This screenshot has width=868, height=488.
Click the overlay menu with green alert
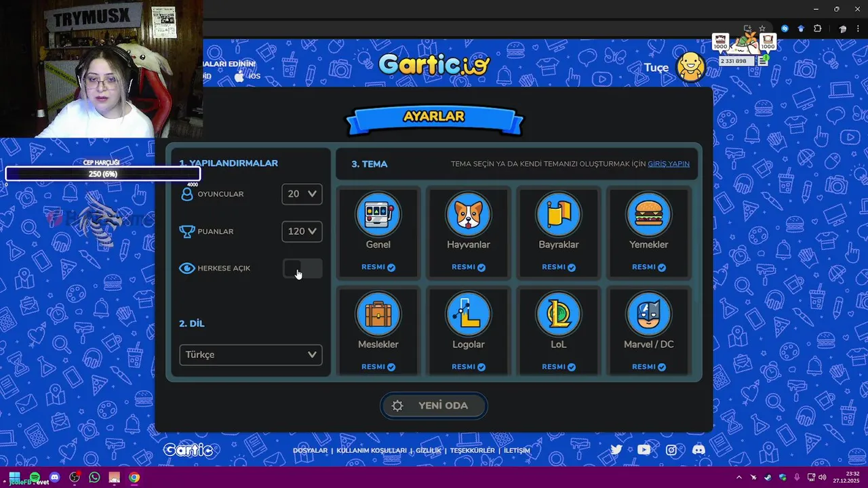click(763, 60)
